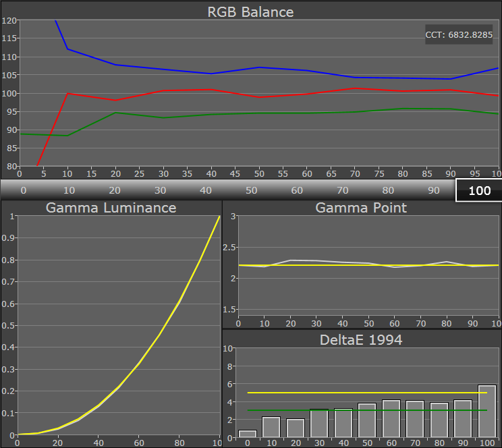
Task: Click the DeltaE bar at 20
Action: pyautogui.click(x=296, y=428)
